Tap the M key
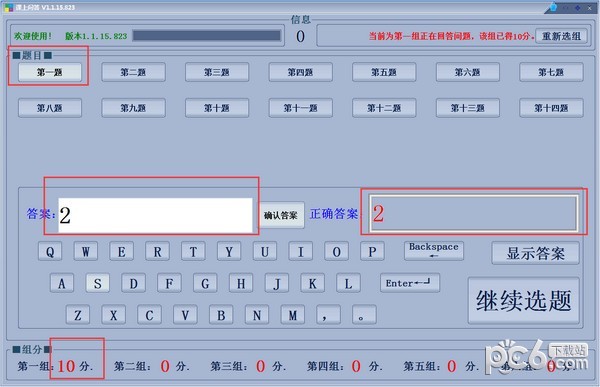Screen dimensions: 600x387 (x=293, y=315)
